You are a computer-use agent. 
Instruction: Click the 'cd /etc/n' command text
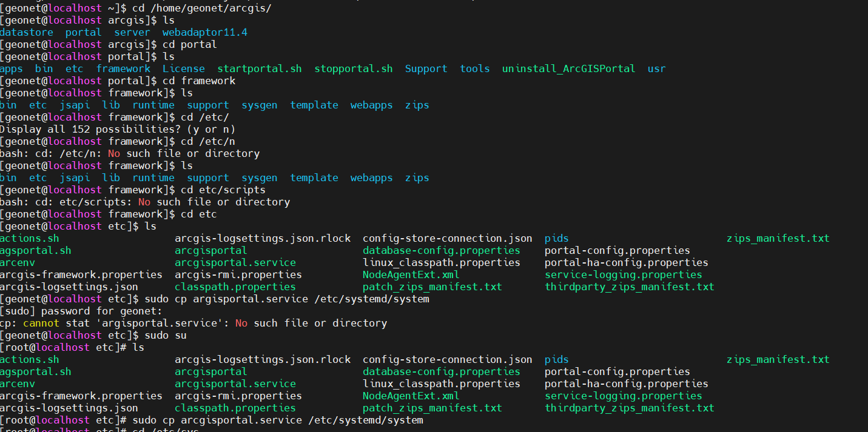[x=208, y=141]
